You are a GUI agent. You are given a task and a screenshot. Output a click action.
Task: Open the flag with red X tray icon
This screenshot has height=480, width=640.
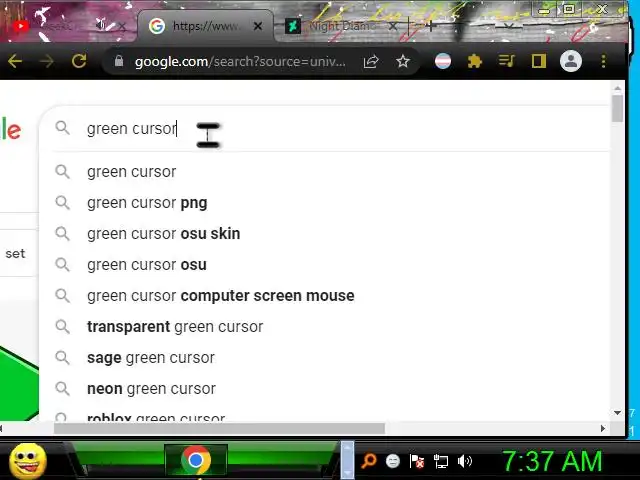[417, 462]
